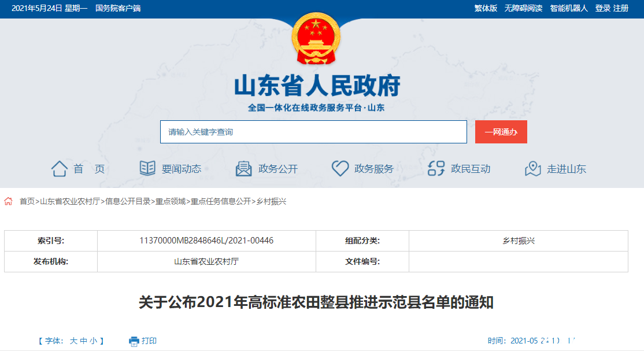Click the printer icon
The width and height of the screenshot is (644, 351).
coord(134,341)
